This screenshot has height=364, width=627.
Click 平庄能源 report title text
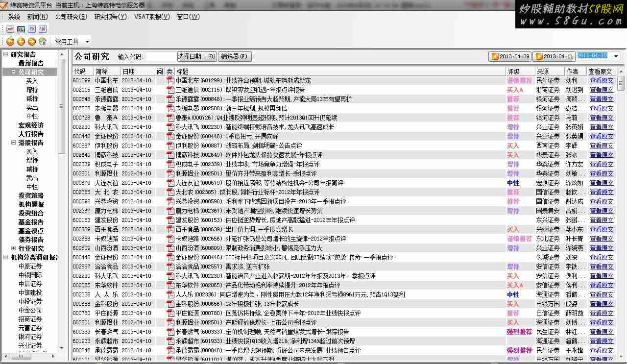coord(268,313)
